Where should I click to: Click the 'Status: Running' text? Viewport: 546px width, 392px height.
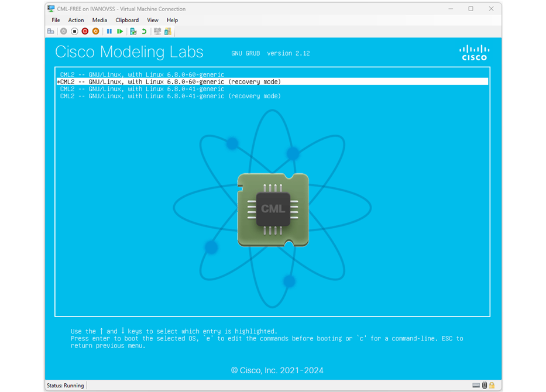[66, 386]
